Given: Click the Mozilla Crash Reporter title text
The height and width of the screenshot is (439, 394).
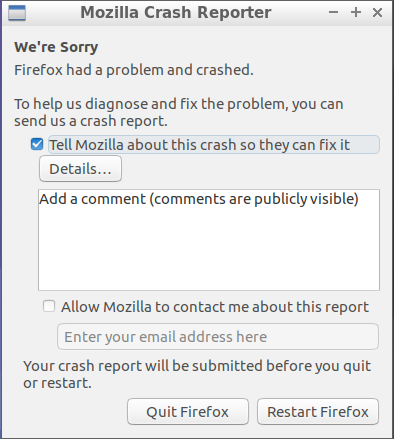Looking at the screenshot, I should 176,13.
